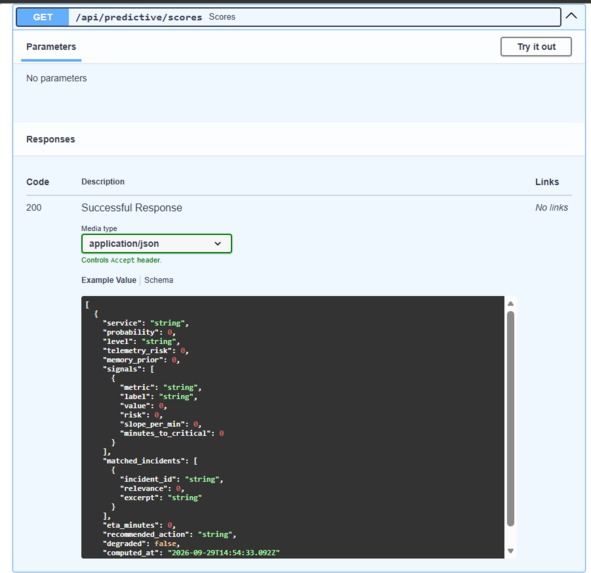Click the scroll down arrow of example box
The height and width of the screenshot is (573, 591).
coord(511,551)
